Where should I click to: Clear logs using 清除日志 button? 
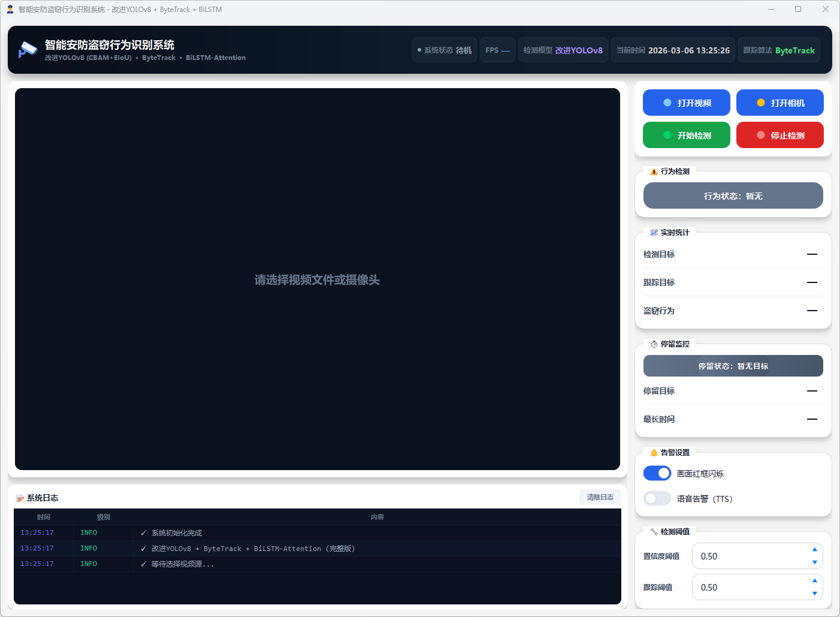coord(600,498)
